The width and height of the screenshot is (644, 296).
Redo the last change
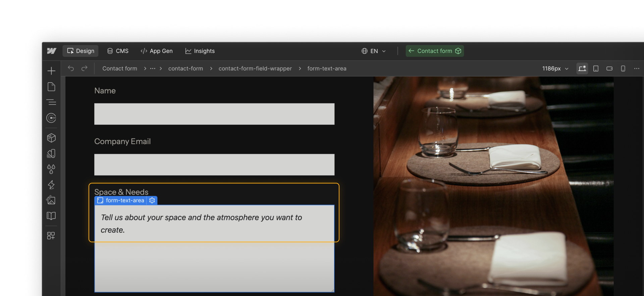tap(84, 68)
